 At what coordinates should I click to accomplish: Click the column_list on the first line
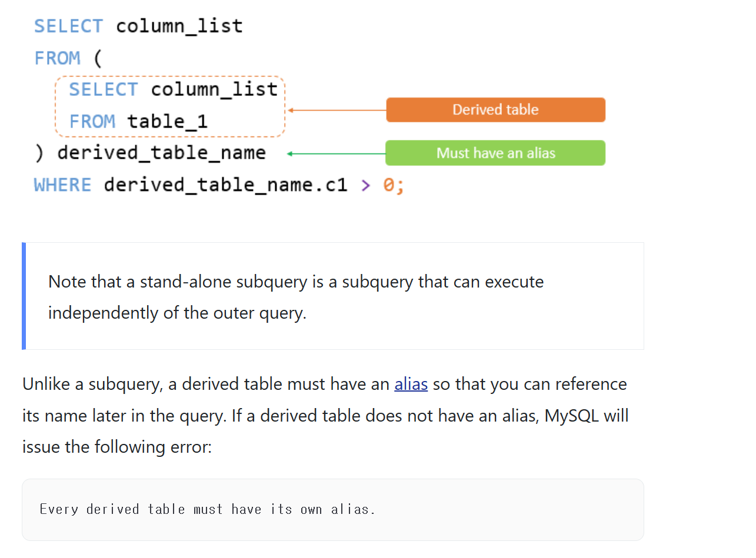pos(179,26)
